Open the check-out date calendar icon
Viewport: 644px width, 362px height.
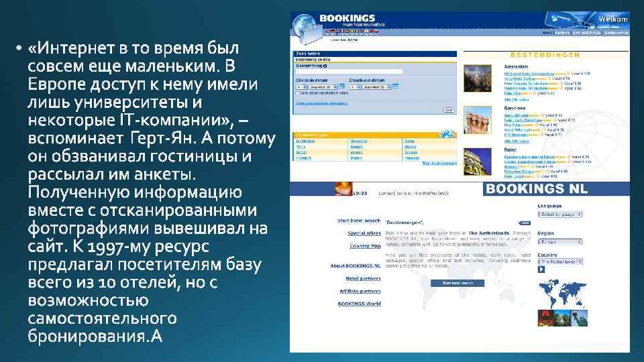395,86
